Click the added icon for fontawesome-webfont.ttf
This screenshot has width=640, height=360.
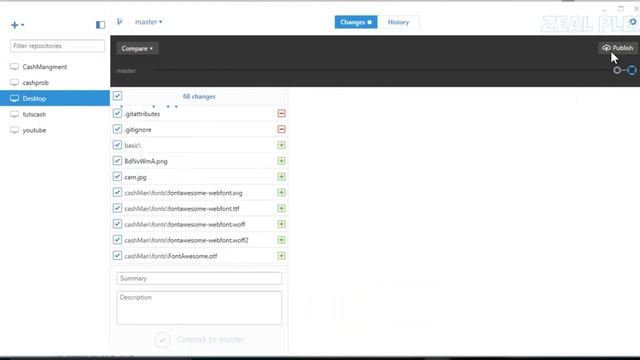(281, 208)
